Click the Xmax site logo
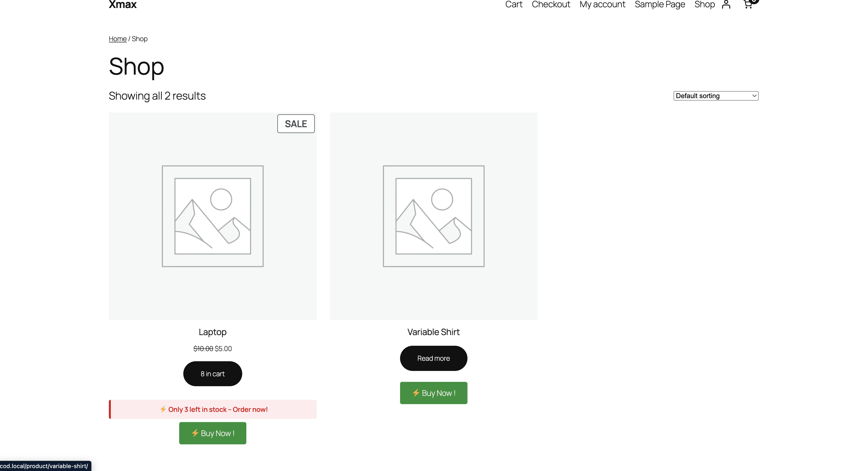The height and width of the screenshot is (471, 868). (122, 5)
